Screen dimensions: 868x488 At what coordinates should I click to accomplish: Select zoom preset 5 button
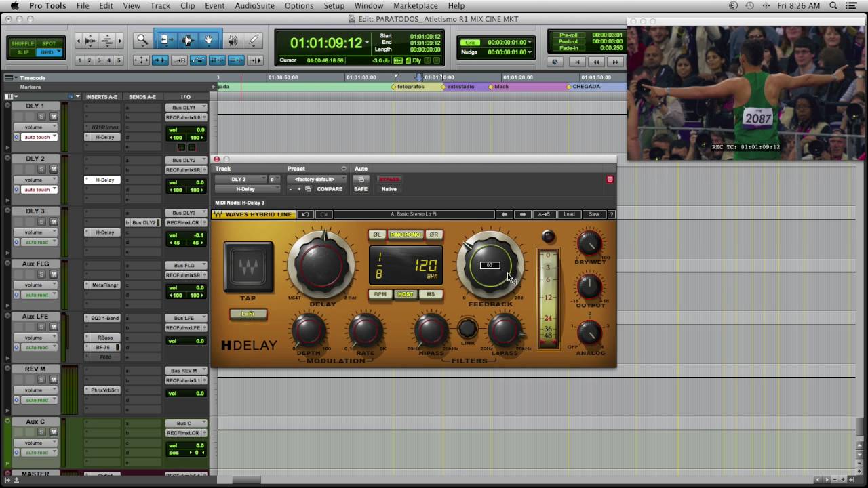[x=119, y=60]
